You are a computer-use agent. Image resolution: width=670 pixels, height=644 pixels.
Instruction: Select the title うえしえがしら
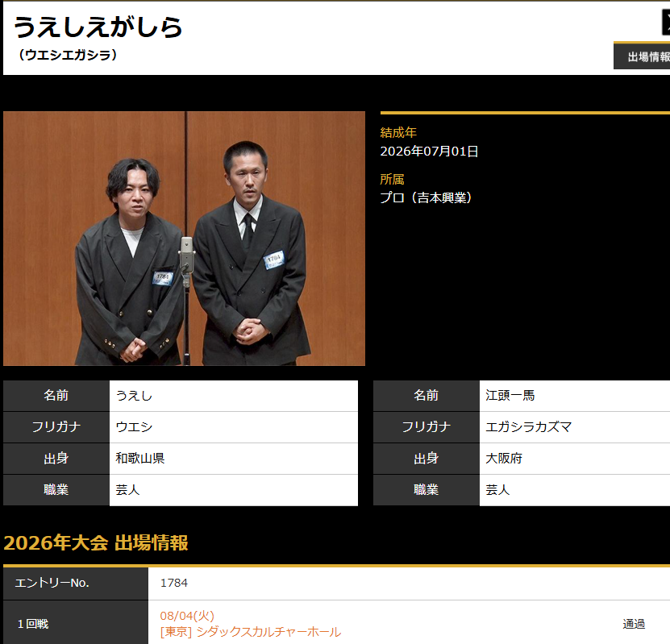pyautogui.click(x=98, y=27)
